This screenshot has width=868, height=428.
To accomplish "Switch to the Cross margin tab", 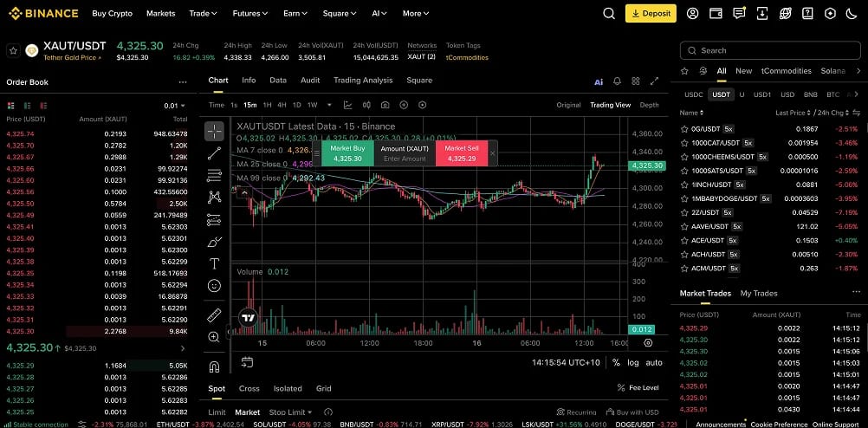I will (249, 389).
